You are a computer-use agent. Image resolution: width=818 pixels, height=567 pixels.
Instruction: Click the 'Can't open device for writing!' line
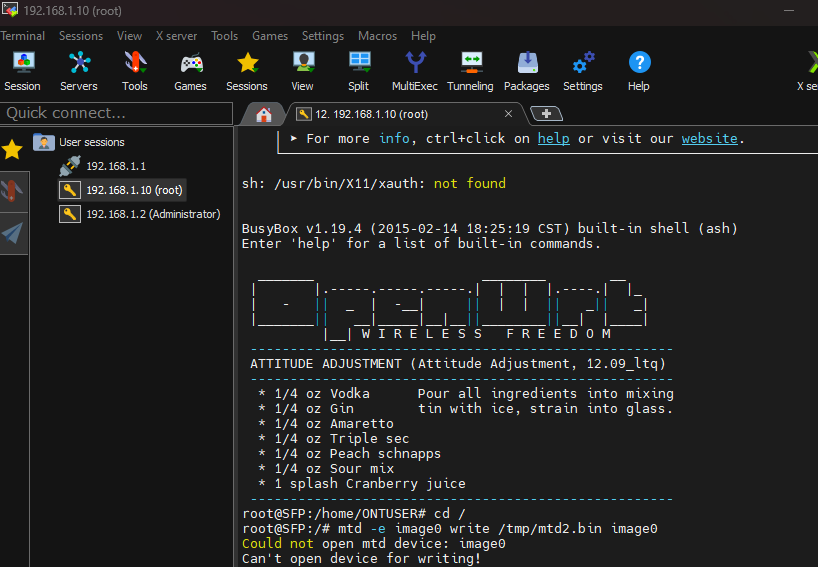(362, 559)
